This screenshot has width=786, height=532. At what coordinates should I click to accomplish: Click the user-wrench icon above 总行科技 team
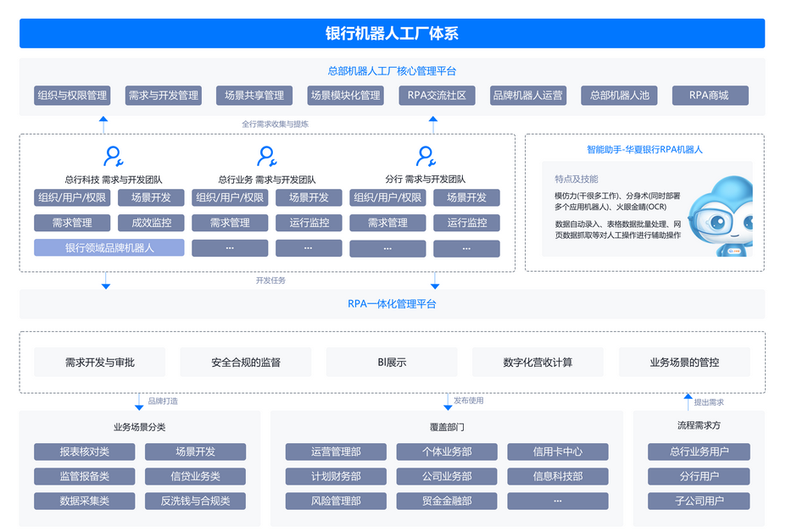click(114, 157)
